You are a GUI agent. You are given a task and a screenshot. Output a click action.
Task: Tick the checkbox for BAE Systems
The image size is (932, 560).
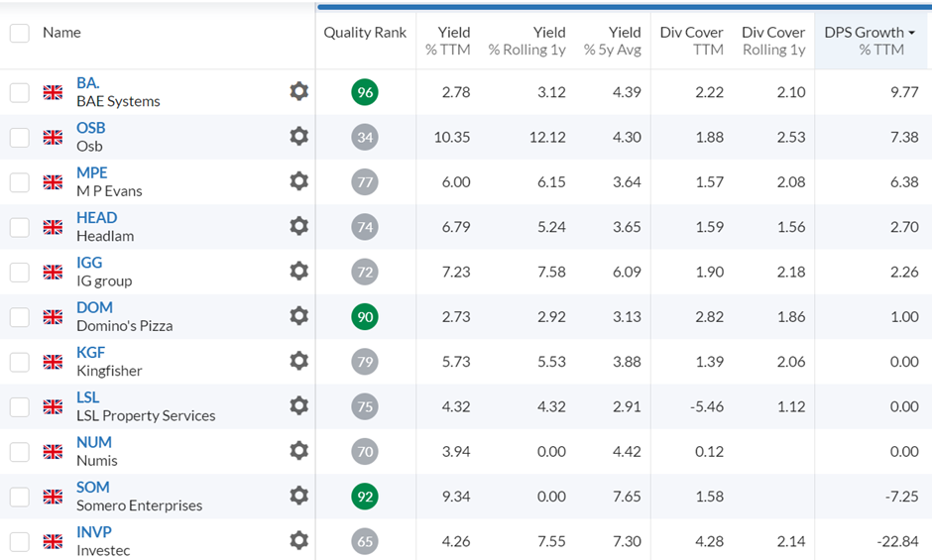coord(20,92)
